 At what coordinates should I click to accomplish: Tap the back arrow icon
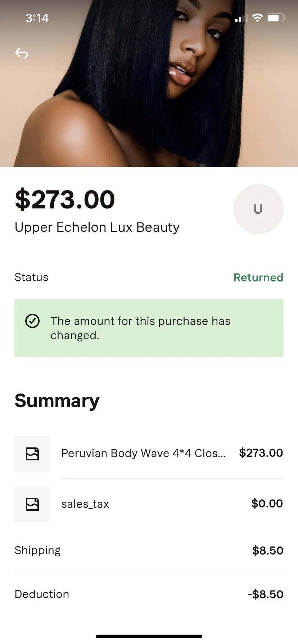pyautogui.click(x=22, y=53)
